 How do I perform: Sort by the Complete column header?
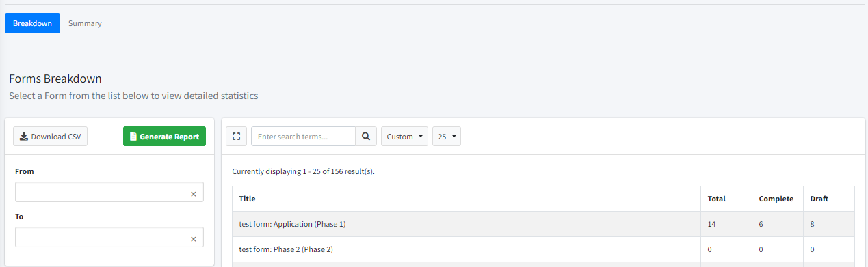coord(778,199)
